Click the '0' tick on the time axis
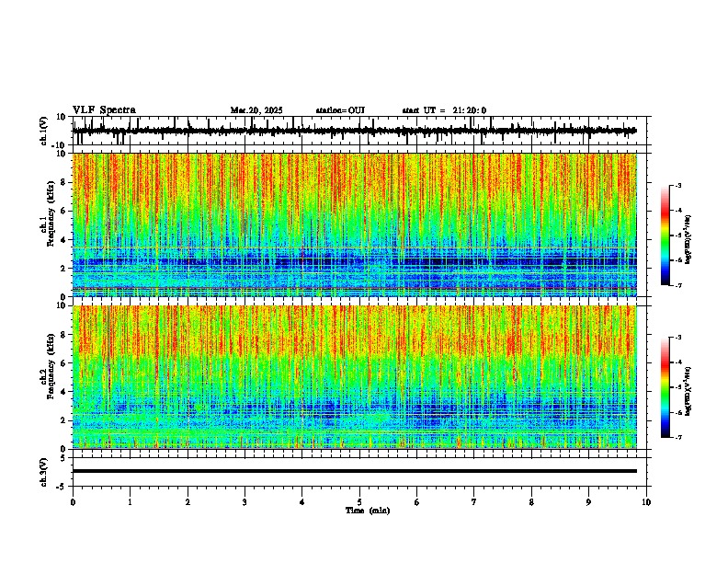The image size is (728, 563). click(73, 502)
